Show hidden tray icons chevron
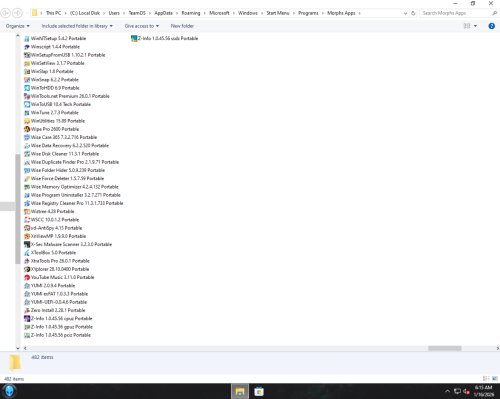Viewport: 500px width, 399px height. 447,391
